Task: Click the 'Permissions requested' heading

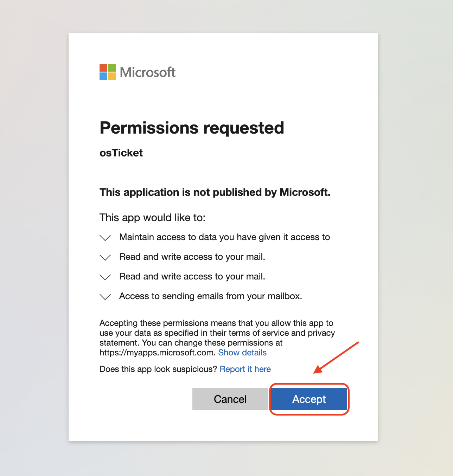Action: (192, 128)
